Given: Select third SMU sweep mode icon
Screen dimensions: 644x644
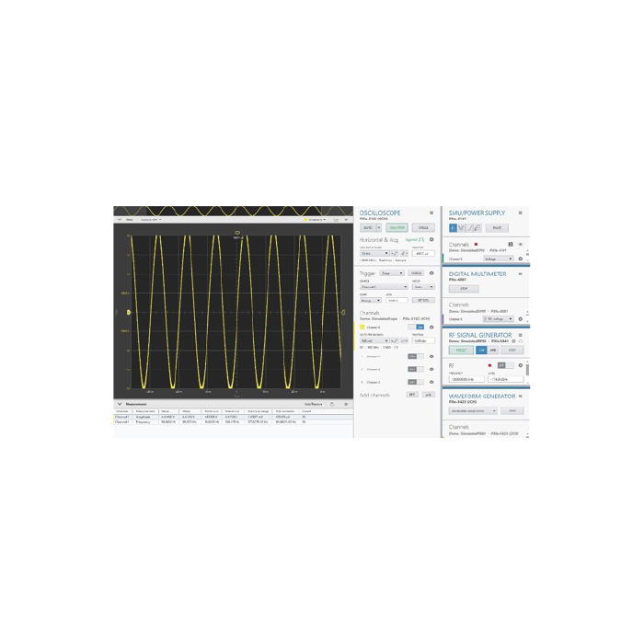Looking at the screenshot, I should [469, 227].
